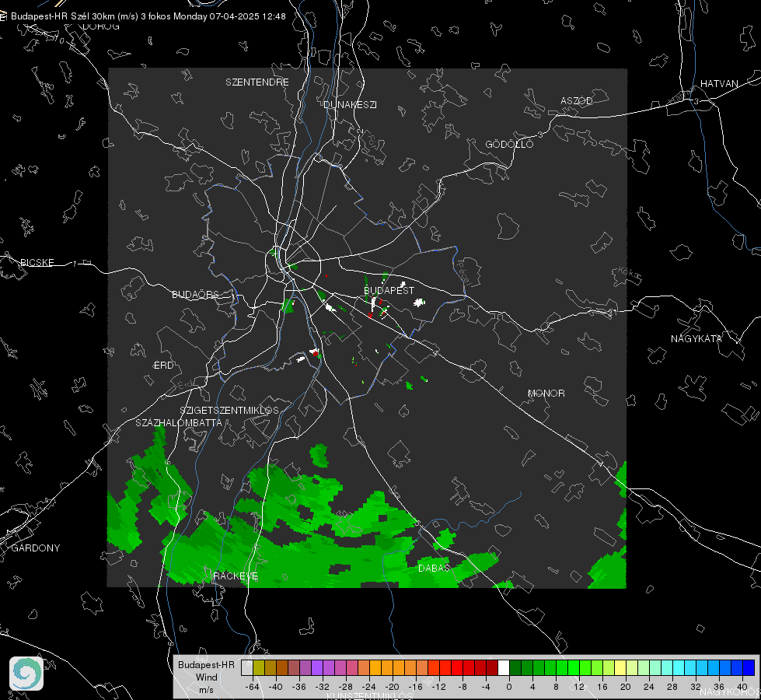
Task: Click the radar title with date 07-04-2025 12:48
Action: point(148,16)
